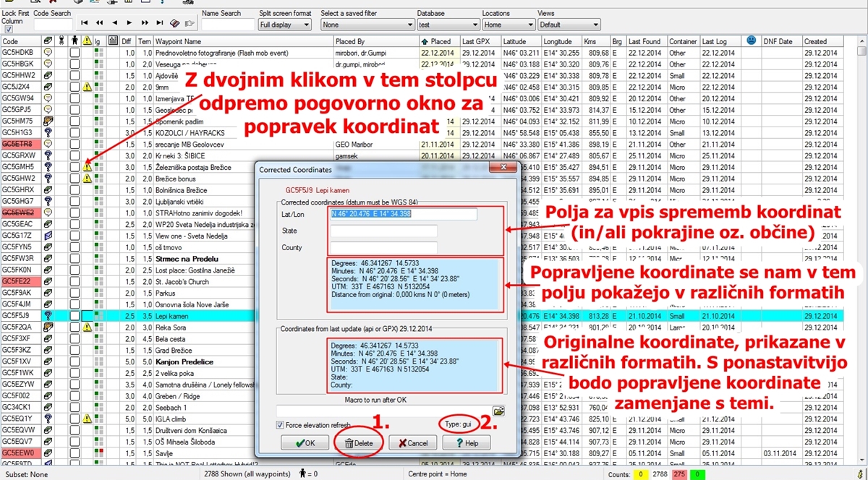Screen dimensions: 868x480
Task: Check the user flag box for GC5HDKB
Action: [74, 53]
